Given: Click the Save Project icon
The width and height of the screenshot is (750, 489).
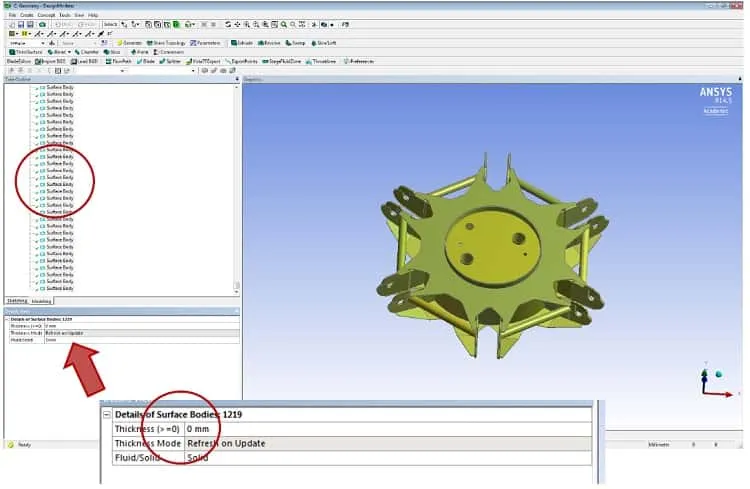Looking at the screenshot, I should [x=21, y=24].
